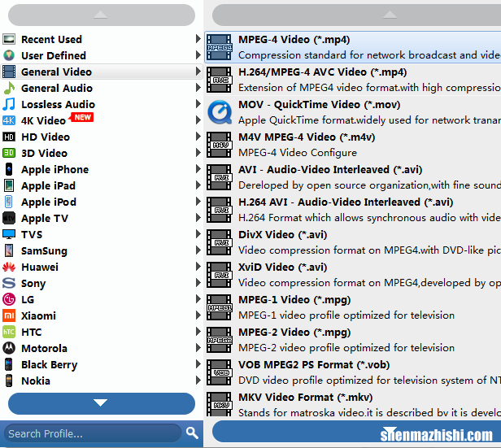This screenshot has height=448, width=501.
Task: Open the 4K Video category
Action: pyautogui.click(x=43, y=120)
